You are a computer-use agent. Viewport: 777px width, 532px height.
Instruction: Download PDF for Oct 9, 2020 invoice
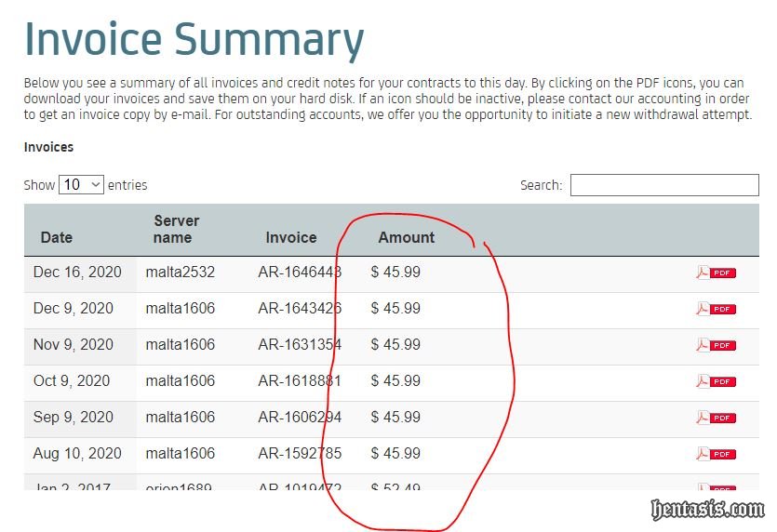pyautogui.click(x=716, y=381)
